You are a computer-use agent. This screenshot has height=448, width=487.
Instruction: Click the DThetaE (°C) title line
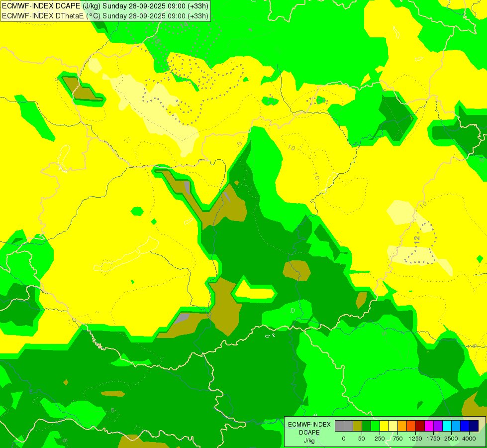point(105,16)
